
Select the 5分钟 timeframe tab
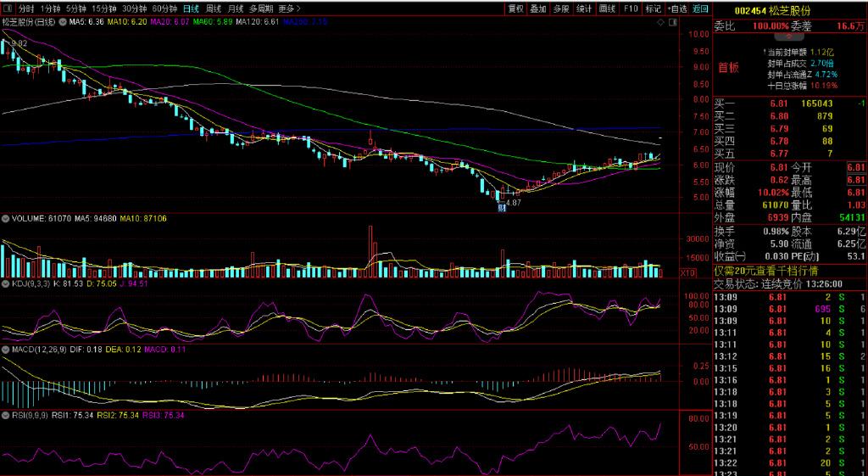click(x=76, y=8)
